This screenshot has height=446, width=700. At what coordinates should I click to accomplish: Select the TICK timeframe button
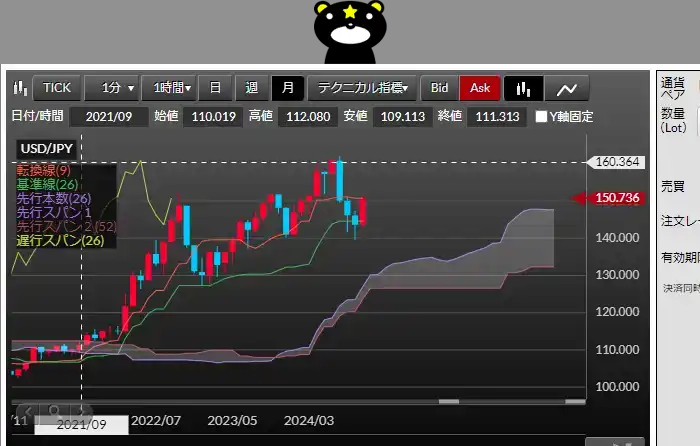pyautogui.click(x=57, y=88)
